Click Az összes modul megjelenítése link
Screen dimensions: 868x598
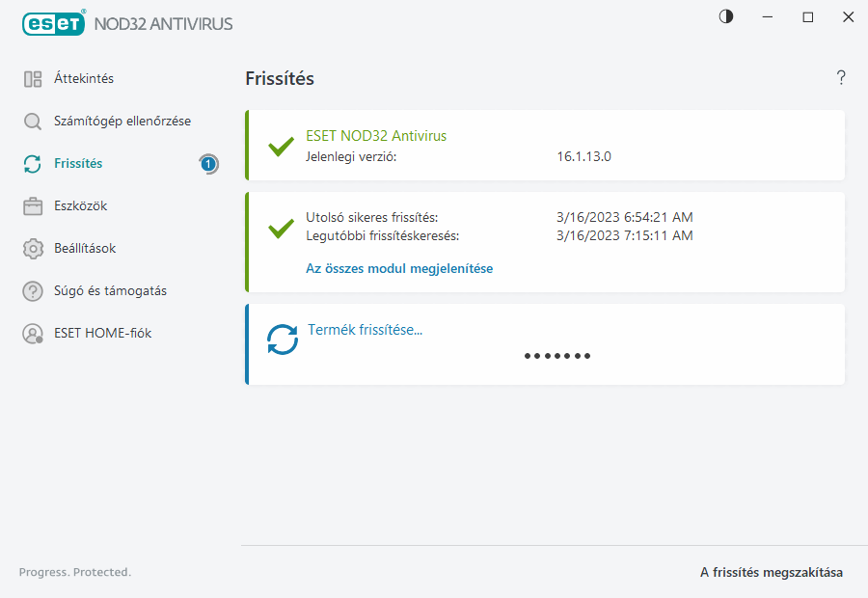pos(399,269)
